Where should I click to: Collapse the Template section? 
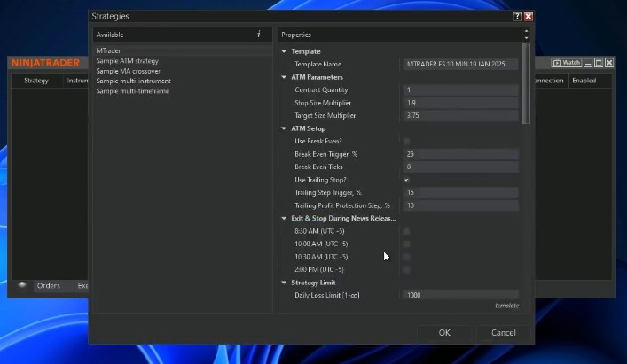click(x=285, y=51)
